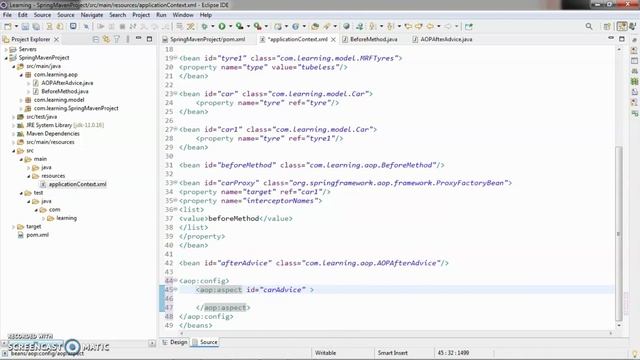Click the Back navigation arrow icon
The image size is (640, 360).
point(430,27)
